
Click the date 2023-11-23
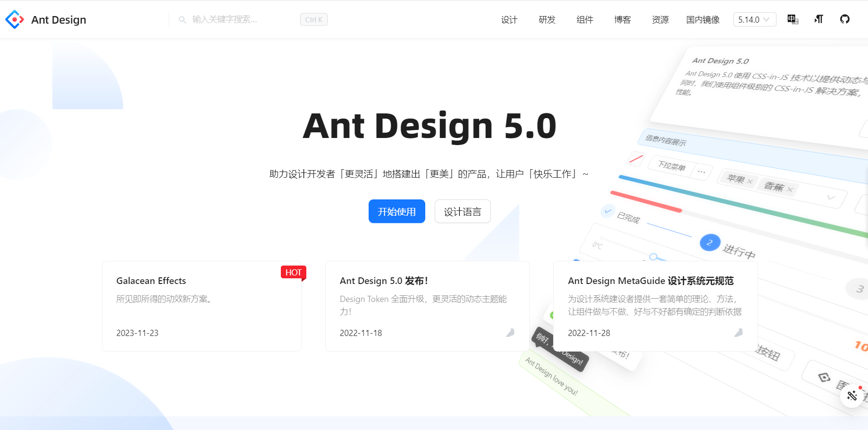pyautogui.click(x=137, y=333)
